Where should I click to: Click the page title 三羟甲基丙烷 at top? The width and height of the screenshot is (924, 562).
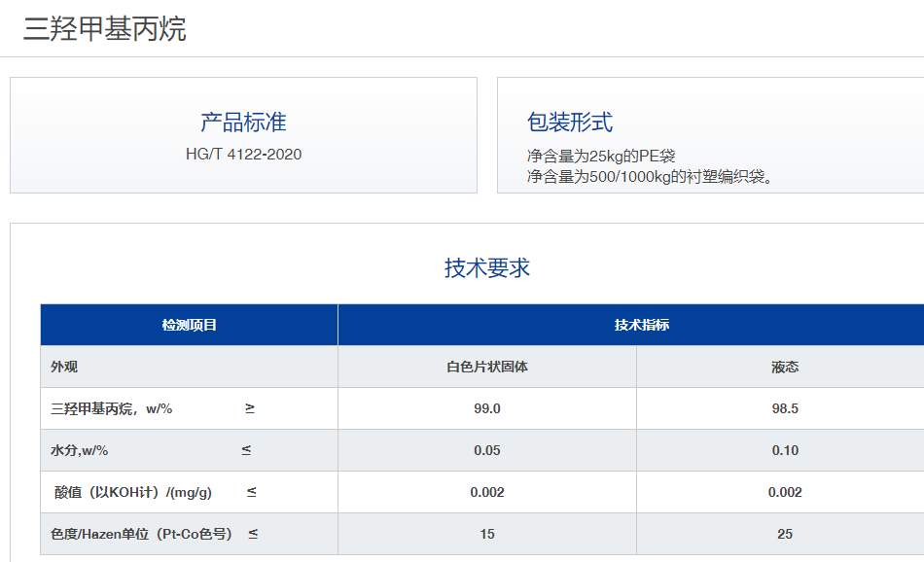coord(105,29)
